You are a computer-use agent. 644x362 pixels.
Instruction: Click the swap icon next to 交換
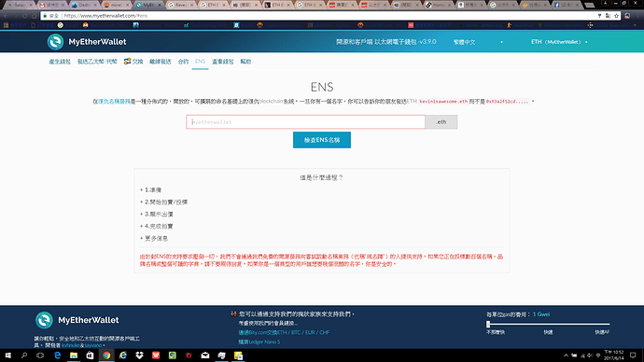[127, 62]
